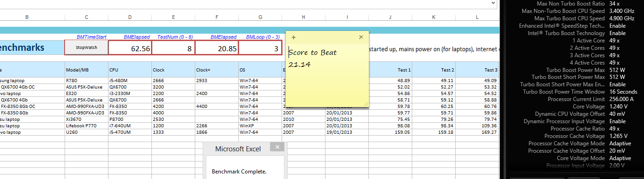Select the ASUS P5K-Deluxe cell in the QX6700 4Gb OC row

point(86,87)
